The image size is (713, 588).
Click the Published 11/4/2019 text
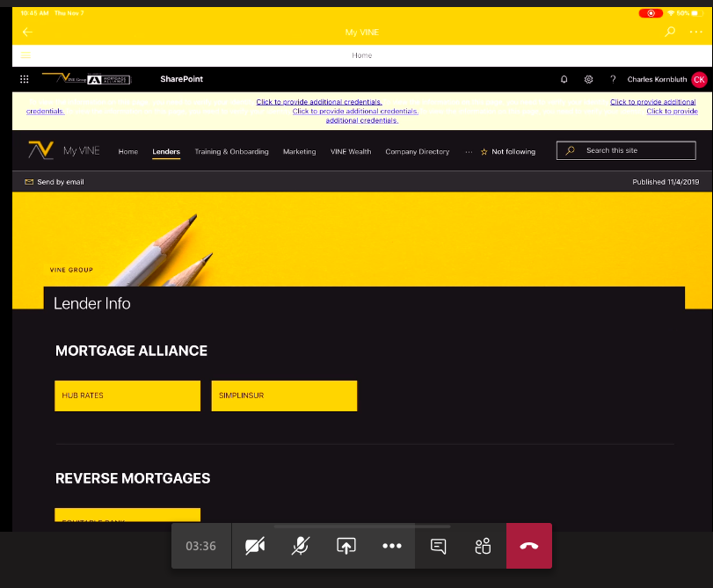(x=666, y=182)
